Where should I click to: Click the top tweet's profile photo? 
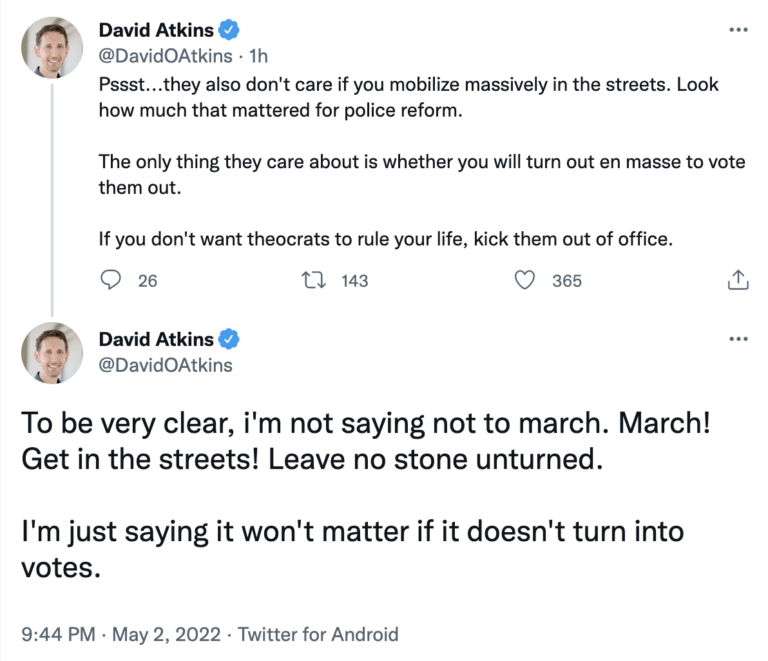52,47
